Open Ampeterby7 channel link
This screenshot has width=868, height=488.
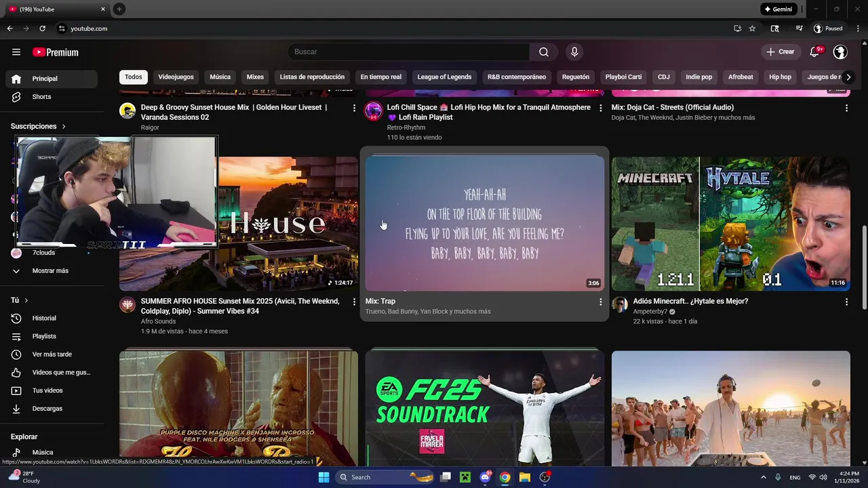(650, 312)
